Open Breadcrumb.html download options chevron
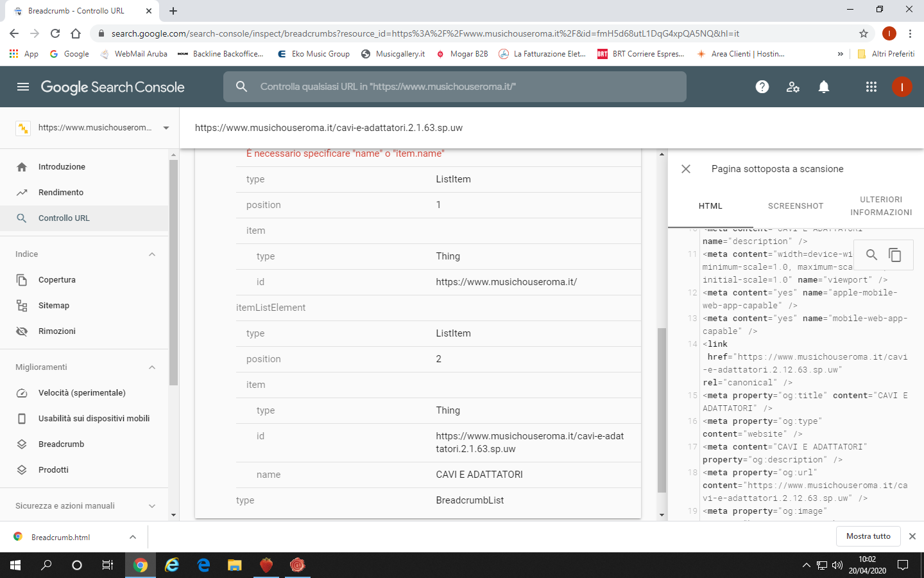The width and height of the screenshot is (924, 578). click(132, 537)
